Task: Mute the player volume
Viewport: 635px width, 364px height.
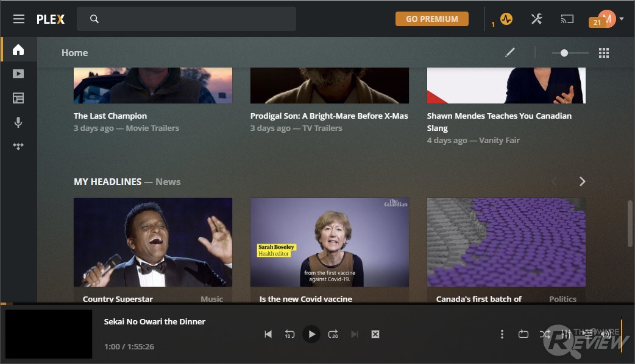Action: pos(606,334)
